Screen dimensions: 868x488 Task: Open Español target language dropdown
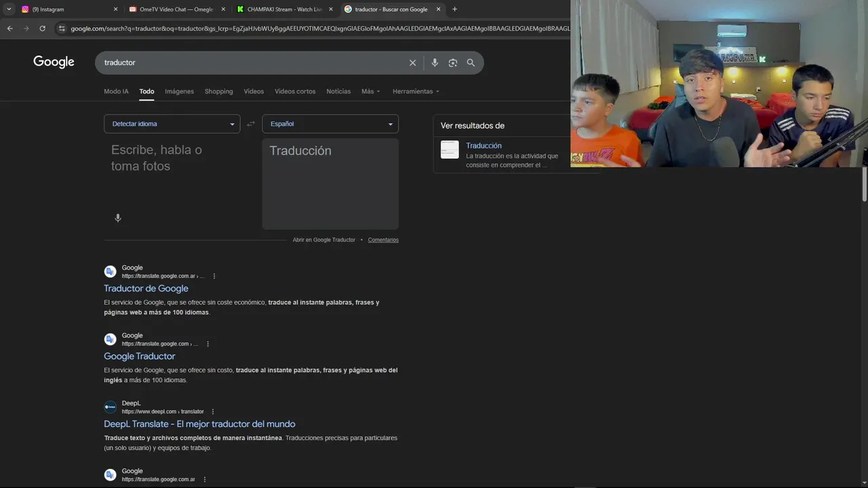pyautogui.click(x=330, y=124)
